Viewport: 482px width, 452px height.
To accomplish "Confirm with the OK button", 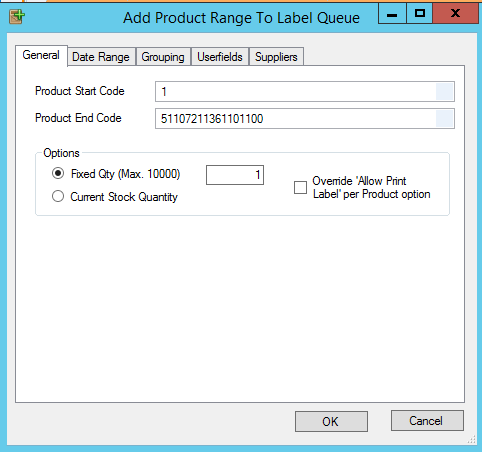I will 331,421.
